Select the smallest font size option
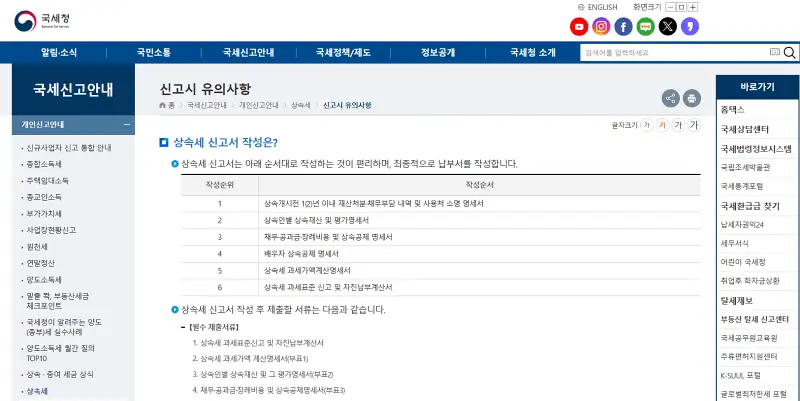This screenshot has height=401, width=800. pyautogui.click(x=648, y=125)
